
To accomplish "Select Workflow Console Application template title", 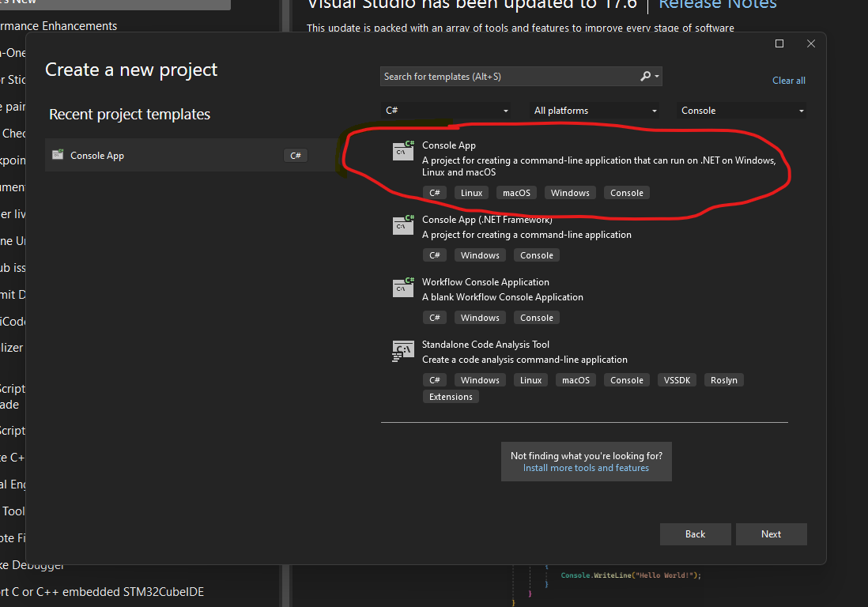I will click(x=485, y=282).
